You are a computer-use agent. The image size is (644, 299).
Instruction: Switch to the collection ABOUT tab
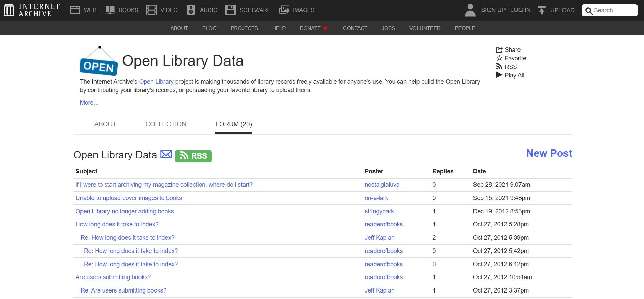click(x=105, y=124)
